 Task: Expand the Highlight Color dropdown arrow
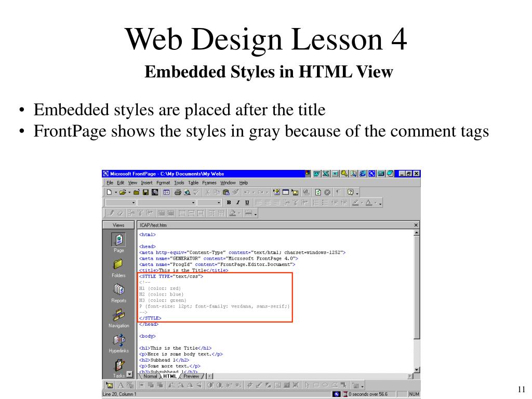[362, 203]
